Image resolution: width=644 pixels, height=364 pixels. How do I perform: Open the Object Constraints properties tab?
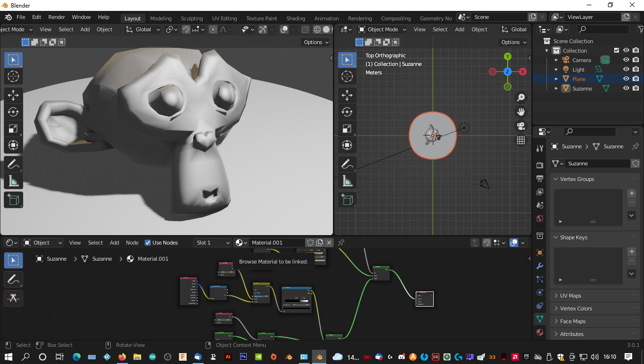540,306
